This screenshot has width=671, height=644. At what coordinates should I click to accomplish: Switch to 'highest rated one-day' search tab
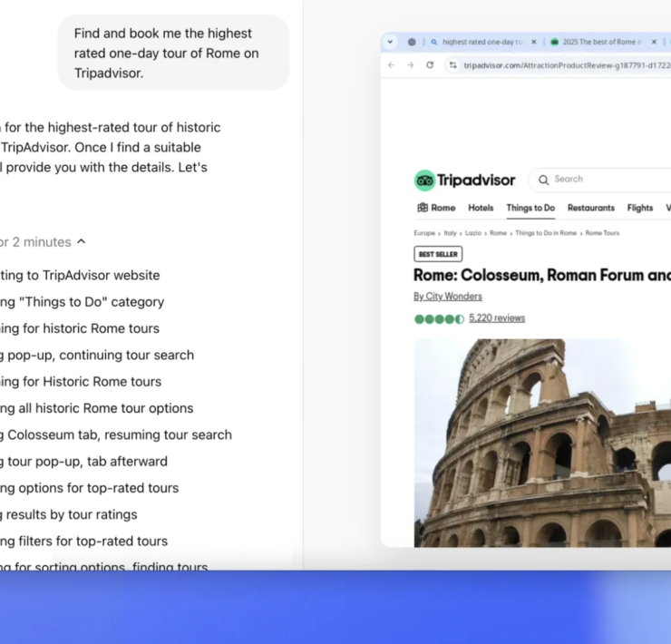point(481,42)
